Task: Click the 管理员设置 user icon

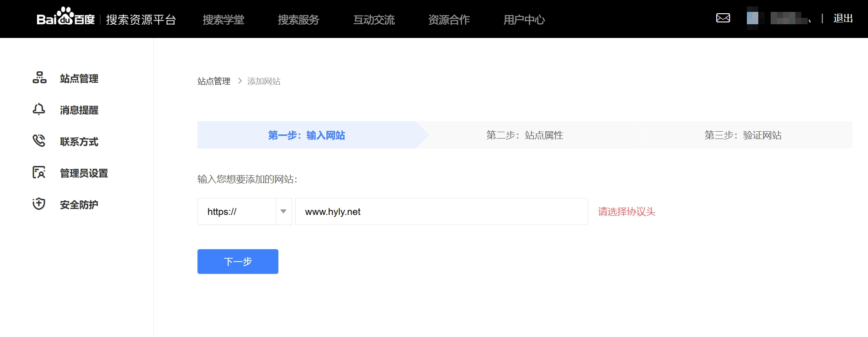Action: point(39,172)
